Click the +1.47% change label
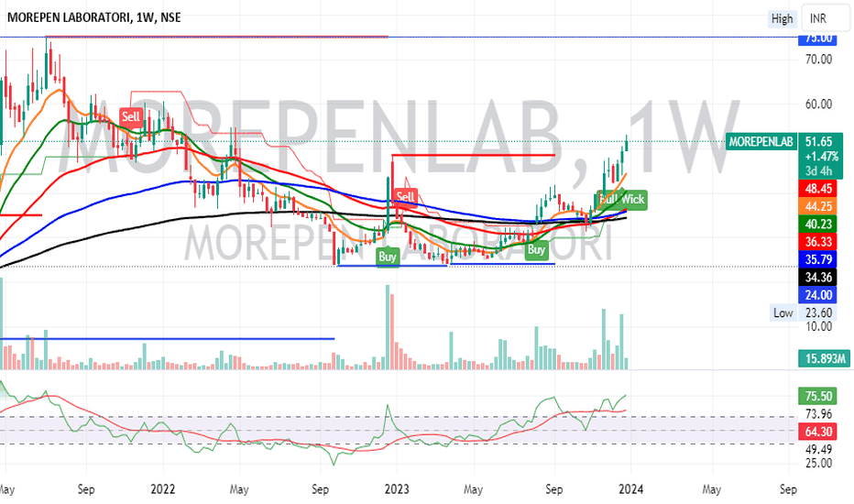 tap(821, 157)
